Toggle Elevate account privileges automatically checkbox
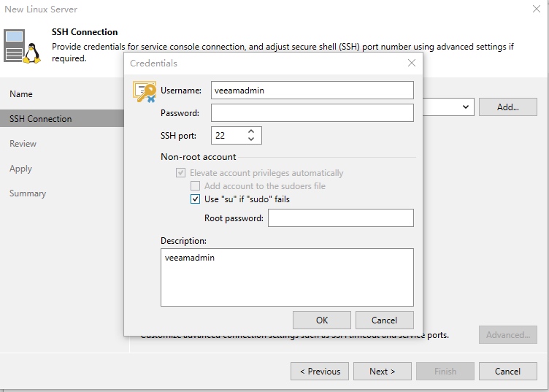 point(180,172)
